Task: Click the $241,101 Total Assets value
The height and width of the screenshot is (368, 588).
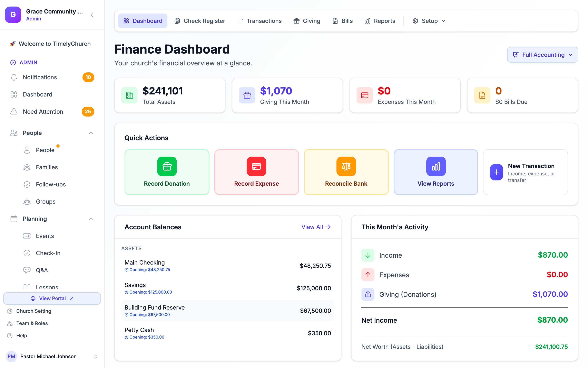Action: pos(163,91)
